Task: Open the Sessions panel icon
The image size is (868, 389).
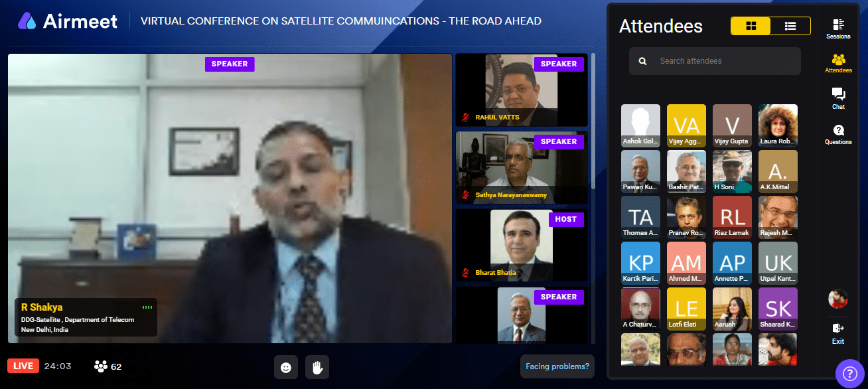Action: 838,29
